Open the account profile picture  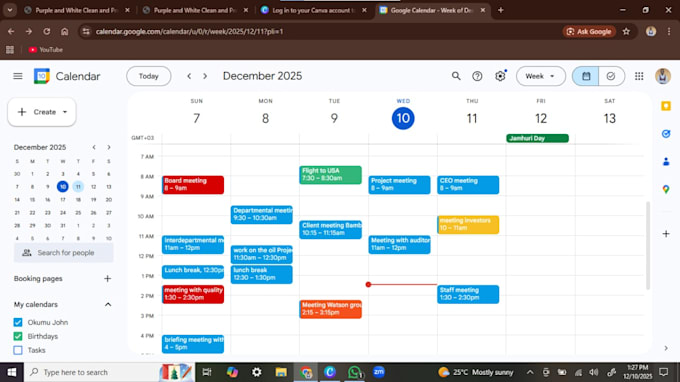pos(663,76)
